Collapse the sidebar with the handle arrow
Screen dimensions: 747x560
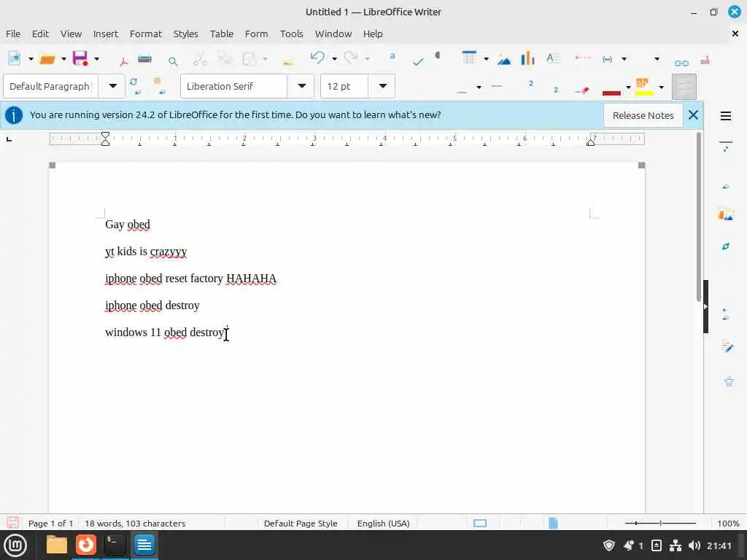(705, 307)
